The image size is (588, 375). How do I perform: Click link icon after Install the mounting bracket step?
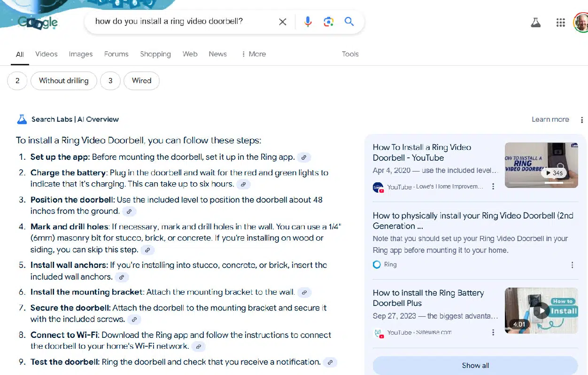pyautogui.click(x=304, y=293)
